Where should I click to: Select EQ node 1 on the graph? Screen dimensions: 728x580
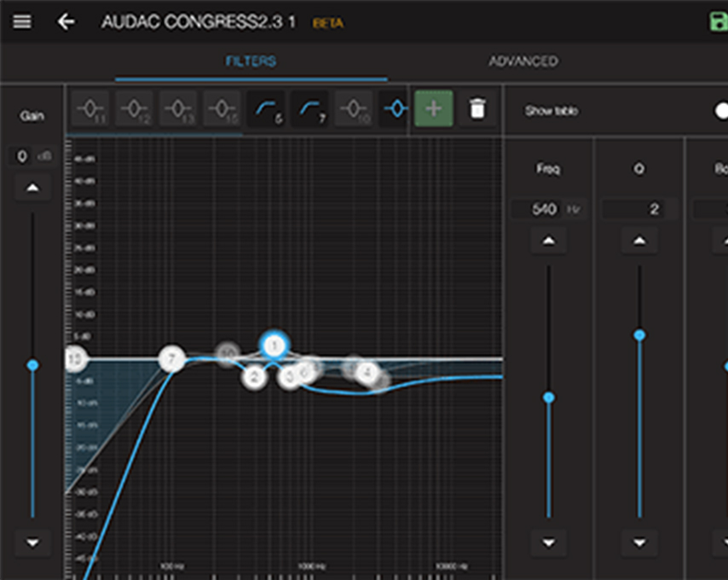point(274,345)
